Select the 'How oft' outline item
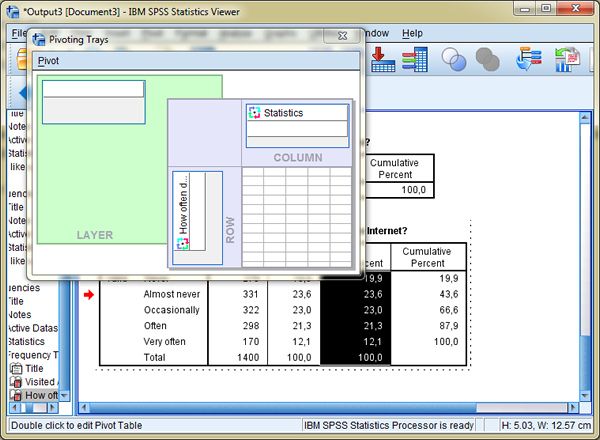The height and width of the screenshot is (440, 600). click(x=34, y=395)
